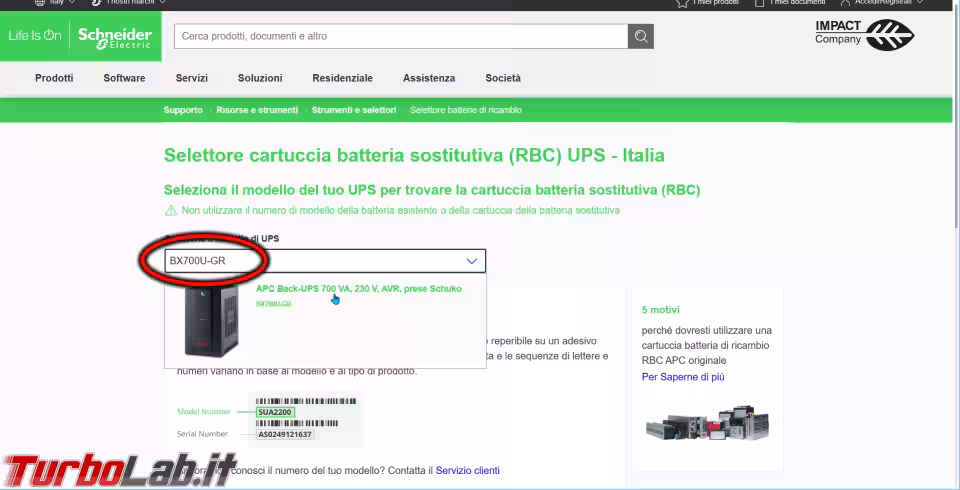Image resolution: width=960 pixels, height=490 pixels.
Task: Go to Supporto breadcrumb
Action: (x=183, y=110)
